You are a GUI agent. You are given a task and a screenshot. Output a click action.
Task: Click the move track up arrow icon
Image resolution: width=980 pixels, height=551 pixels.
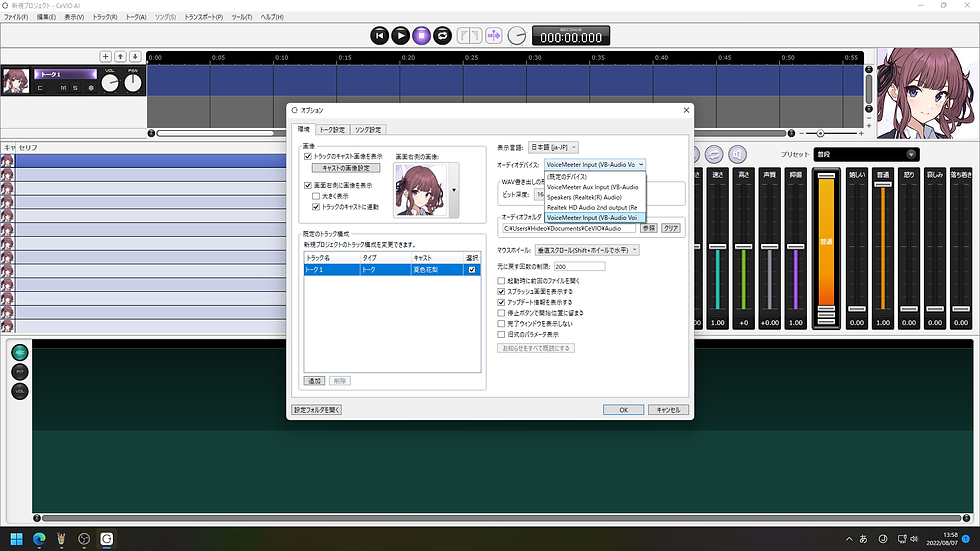click(121, 56)
